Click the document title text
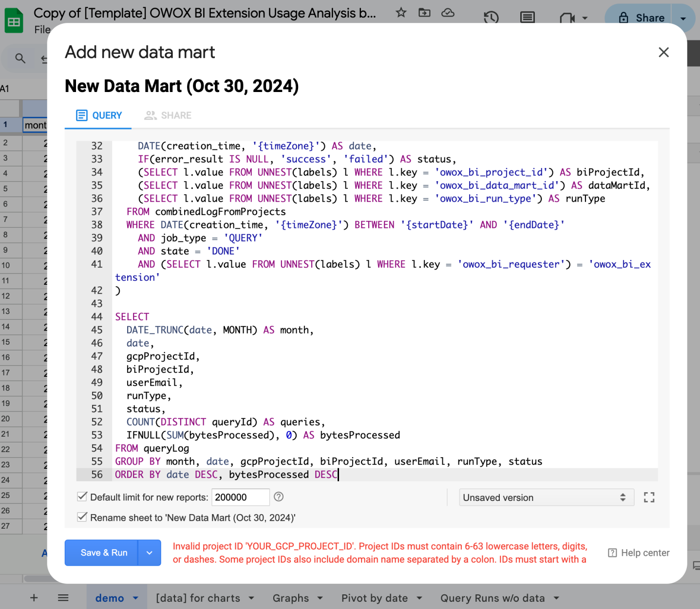 (205, 13)
